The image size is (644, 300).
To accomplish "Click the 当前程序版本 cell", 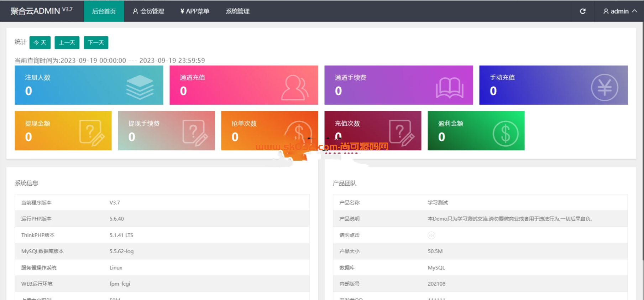I will (x=36, y=202).
